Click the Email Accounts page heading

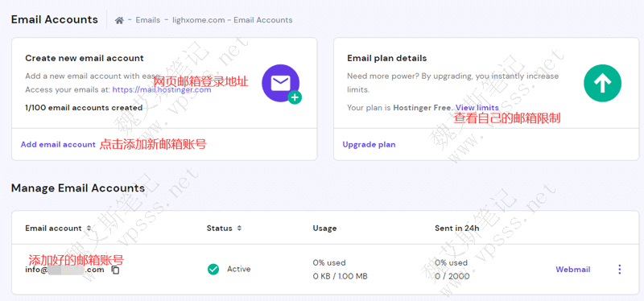(x=55, y=19)
